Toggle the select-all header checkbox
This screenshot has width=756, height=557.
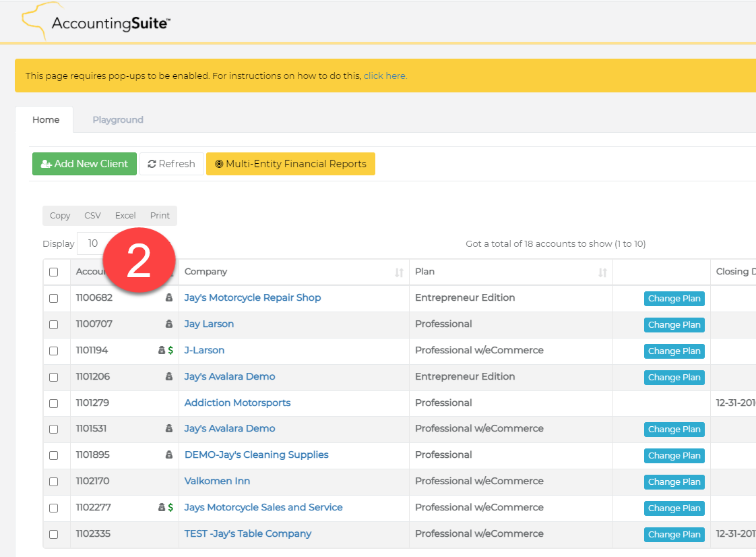(x=53, y=272)
